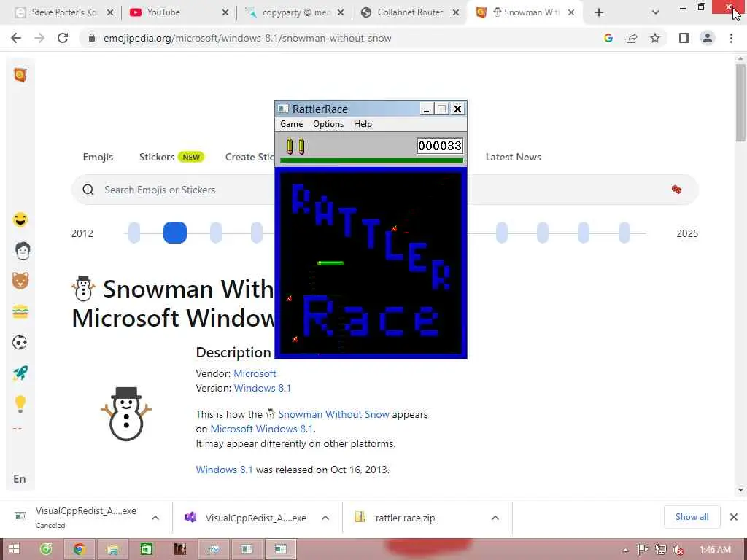Show all downloads
The image size is (747, 560).
(x=692, y=517)
